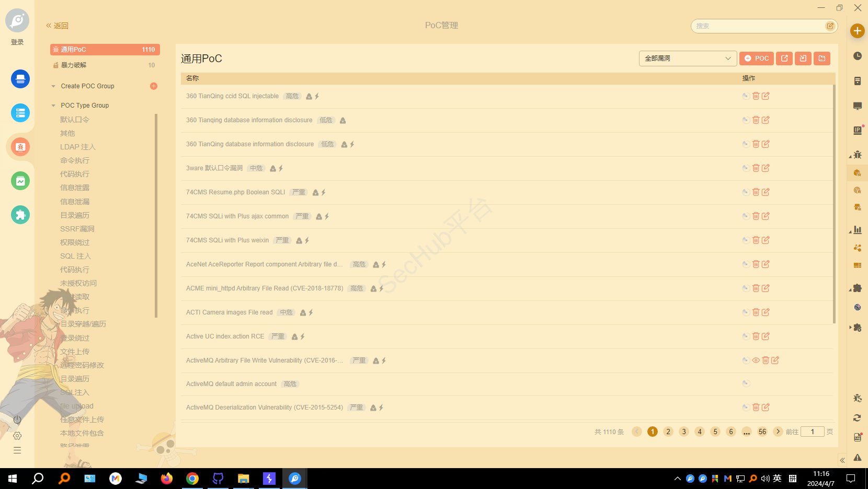
Task: Select SSRF漏洞 in the POC type list
Action: 77,229
